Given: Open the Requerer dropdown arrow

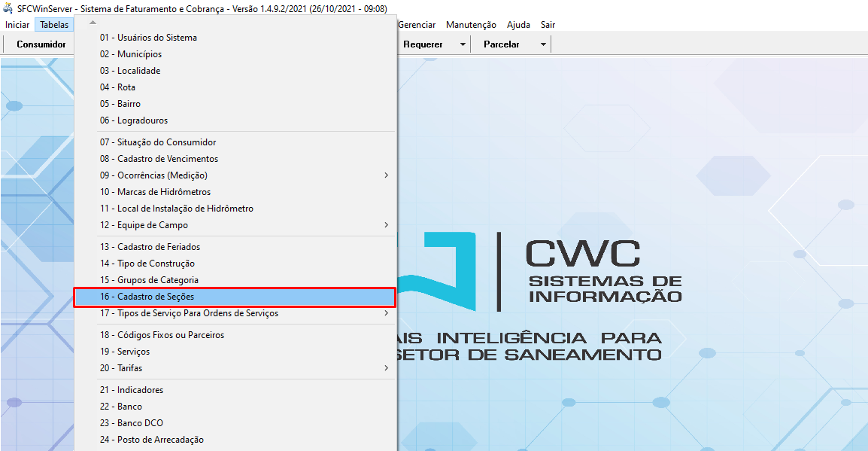Looking at the screenshot, I should (463, 44).
